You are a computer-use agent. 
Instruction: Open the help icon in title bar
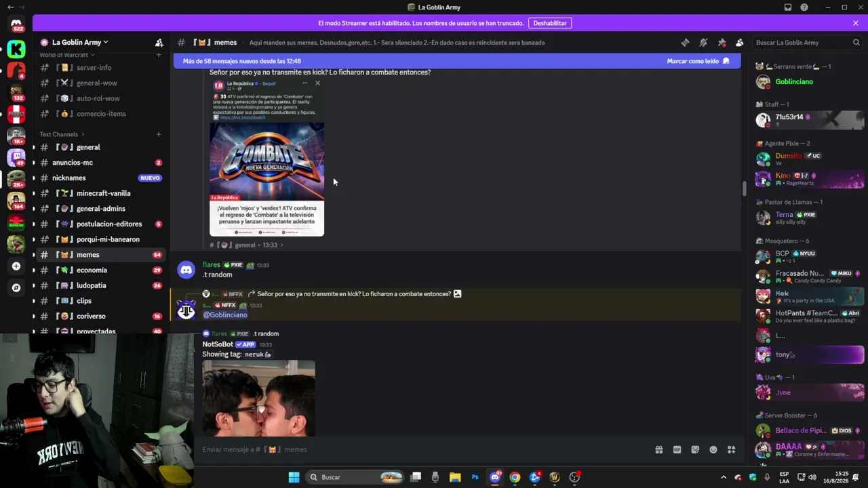[804, 7]
